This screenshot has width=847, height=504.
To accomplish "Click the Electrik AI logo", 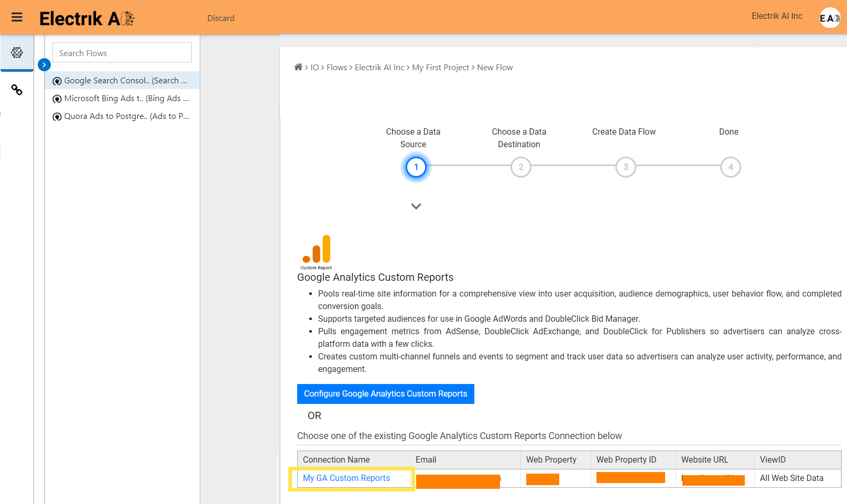I will 87,18.
